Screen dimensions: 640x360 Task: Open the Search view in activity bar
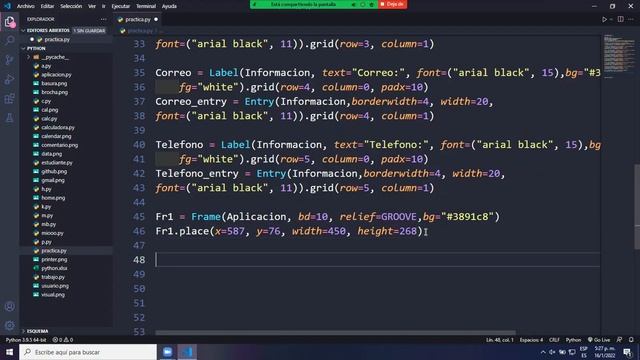point(9,40)
